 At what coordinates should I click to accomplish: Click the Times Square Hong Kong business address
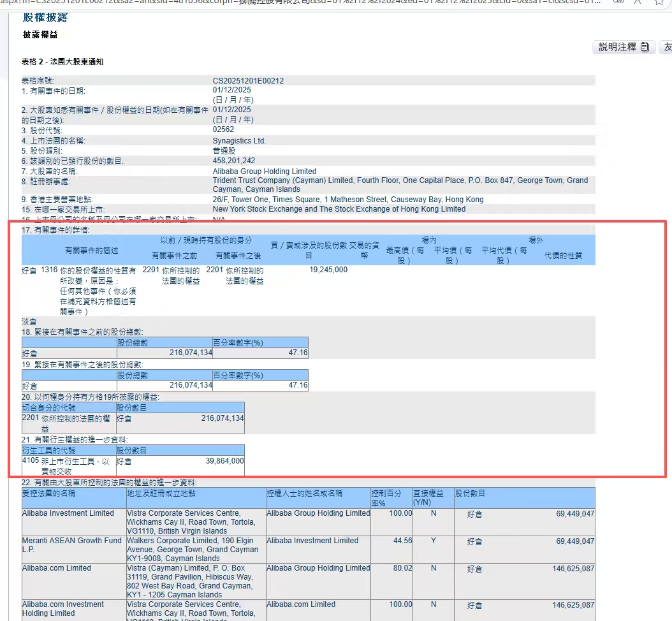click(x=348, y=200)
